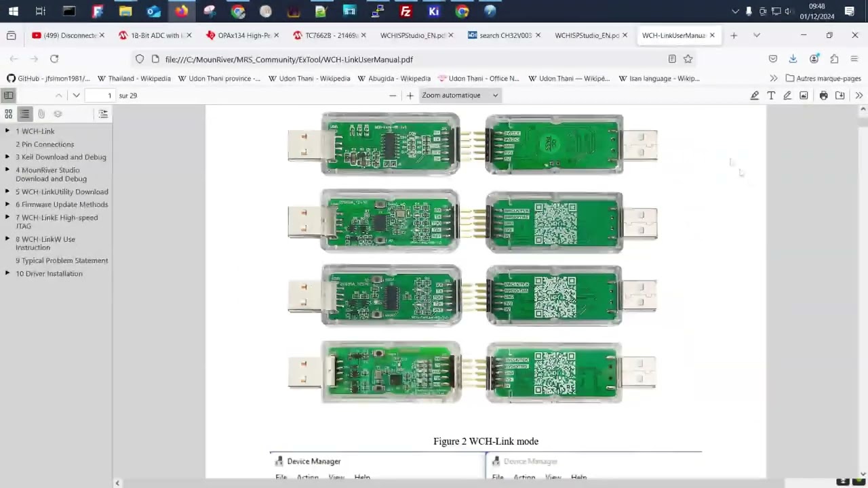Bookmark this page with the star

tap(688, 59)
